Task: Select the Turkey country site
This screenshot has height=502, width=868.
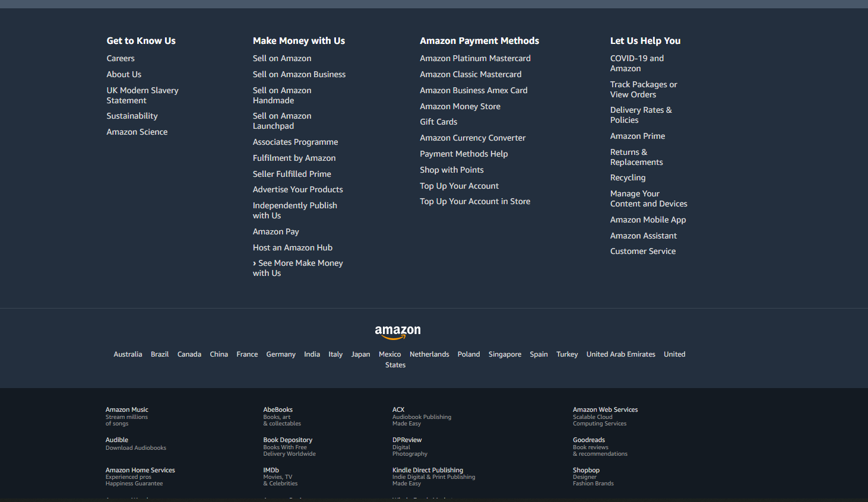Action: click(567, 354)
